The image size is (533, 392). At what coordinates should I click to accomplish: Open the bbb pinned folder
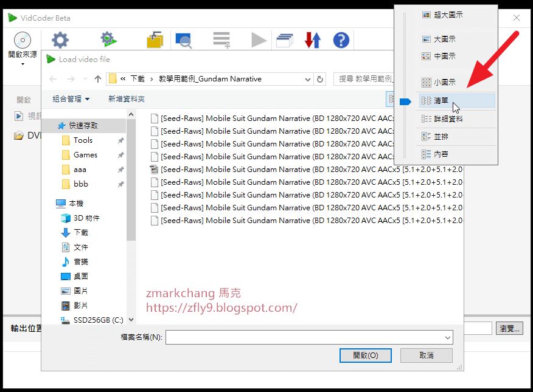click(81, 184)
